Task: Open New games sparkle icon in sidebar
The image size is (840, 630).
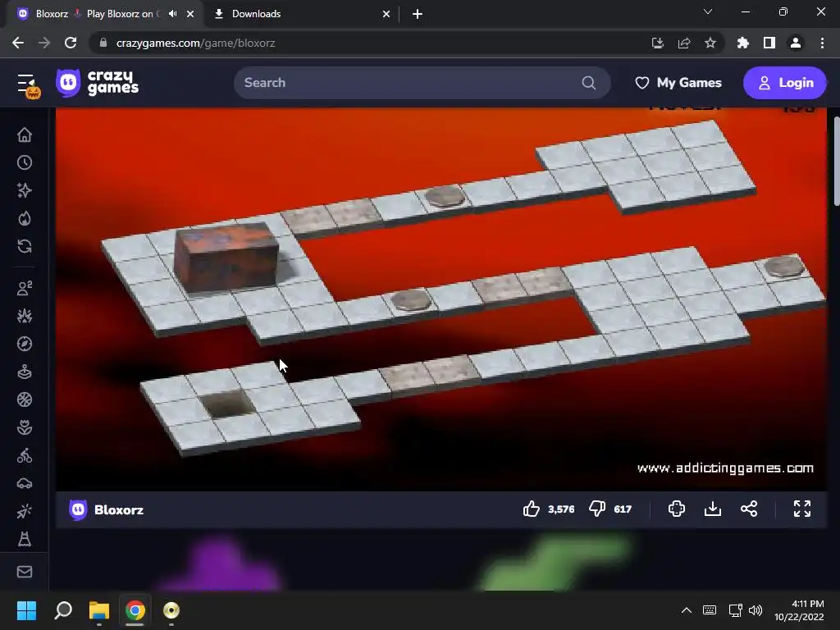Action: click(24, 190)
